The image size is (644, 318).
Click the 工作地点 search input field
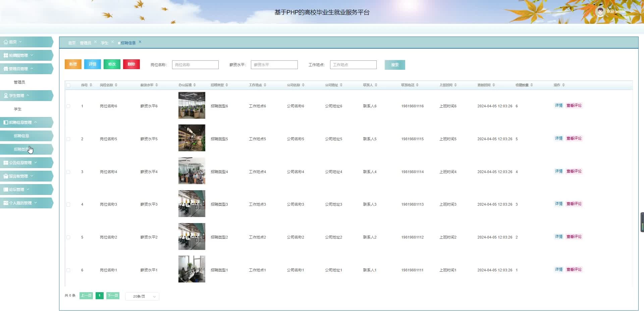click(x=353, y=65)
